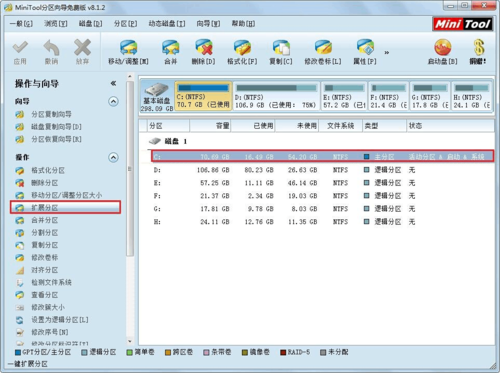Click the 设置为逻辑分区 icon in sidebar
Image resolution: width=500 pixels, height=373 pixels.
point(20,320)
